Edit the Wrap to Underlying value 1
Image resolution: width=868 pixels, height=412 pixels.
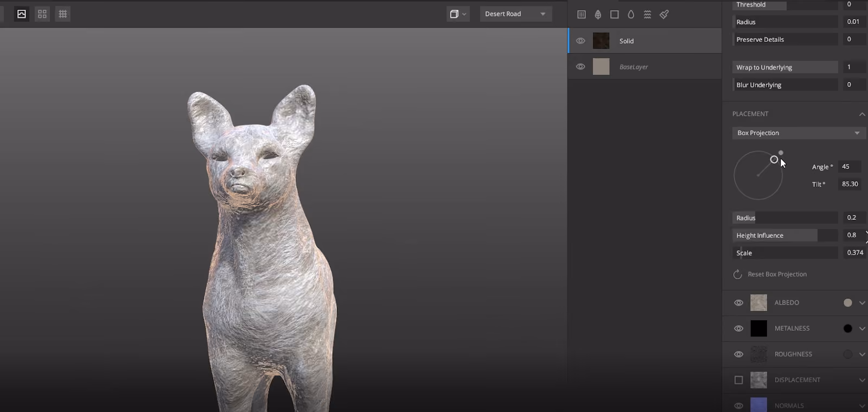[x=853, y=67]
